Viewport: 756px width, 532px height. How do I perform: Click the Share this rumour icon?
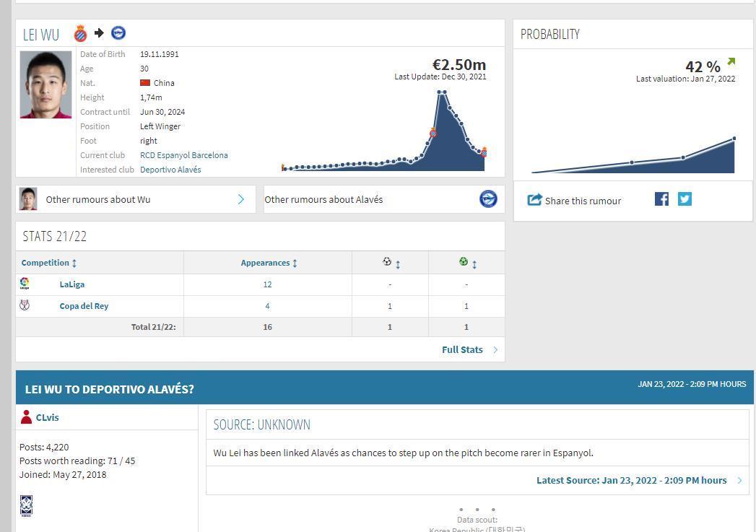[x=534, y=199]
